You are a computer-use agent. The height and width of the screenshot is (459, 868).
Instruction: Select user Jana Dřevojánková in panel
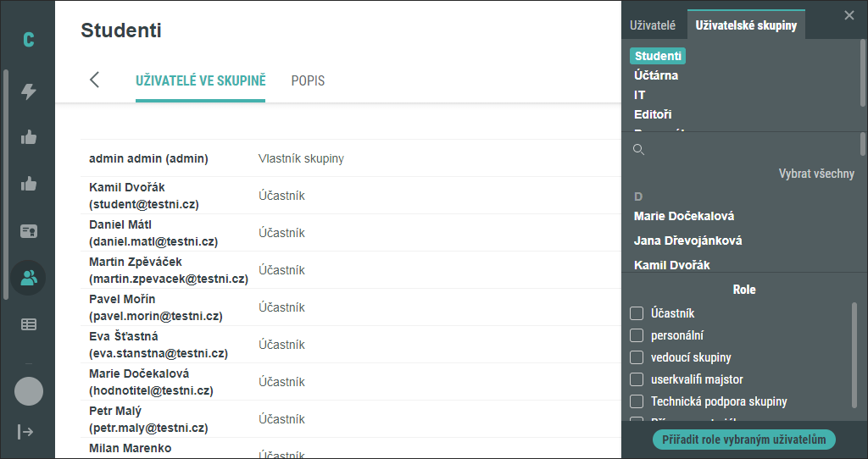pos(688,241)
